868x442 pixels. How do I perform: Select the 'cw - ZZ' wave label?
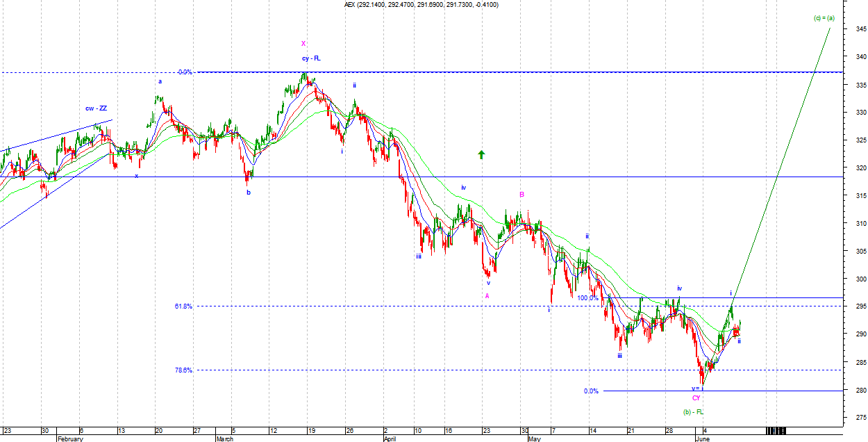coord(96,108)
